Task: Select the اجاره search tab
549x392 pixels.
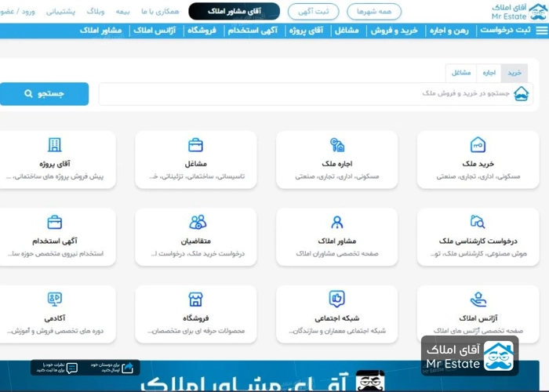Action: (x=489, y=73)
